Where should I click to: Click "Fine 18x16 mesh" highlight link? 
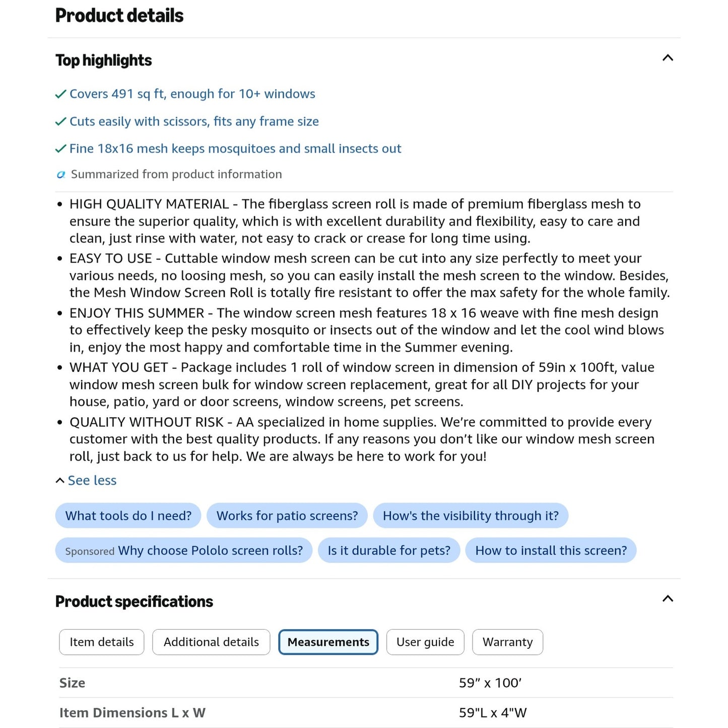point(235,149)
